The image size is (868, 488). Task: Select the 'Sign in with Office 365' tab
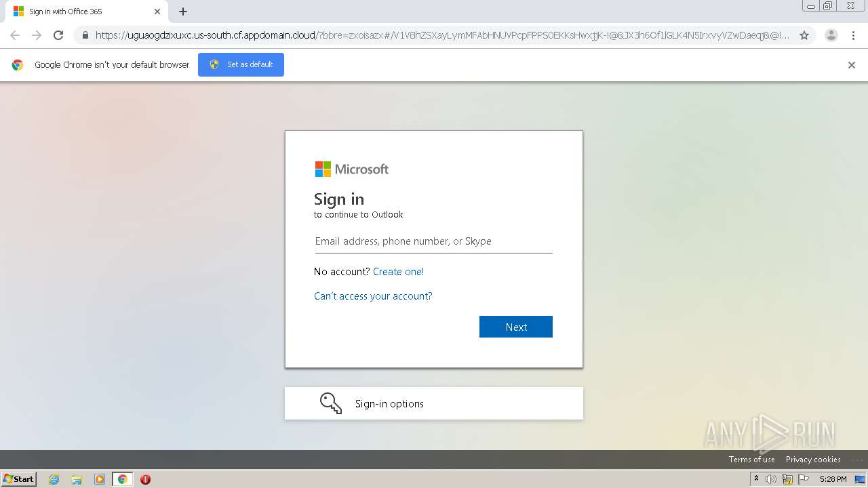(87, 12)
